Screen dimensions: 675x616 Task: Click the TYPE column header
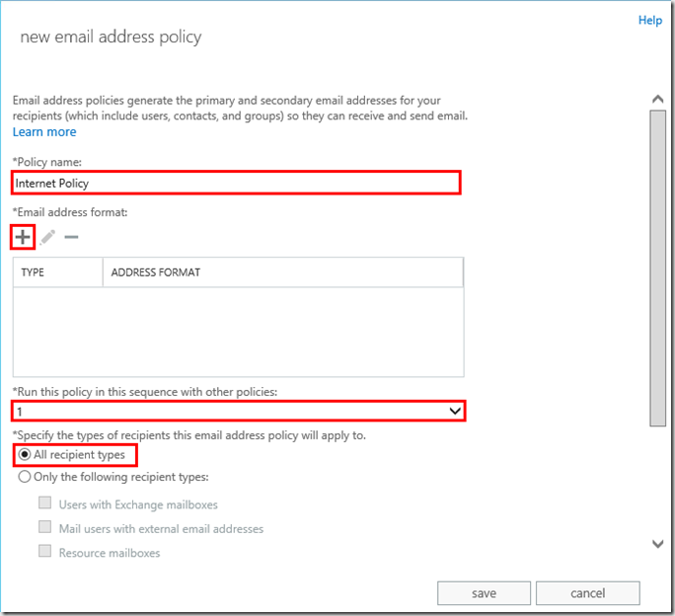[57, 272]
